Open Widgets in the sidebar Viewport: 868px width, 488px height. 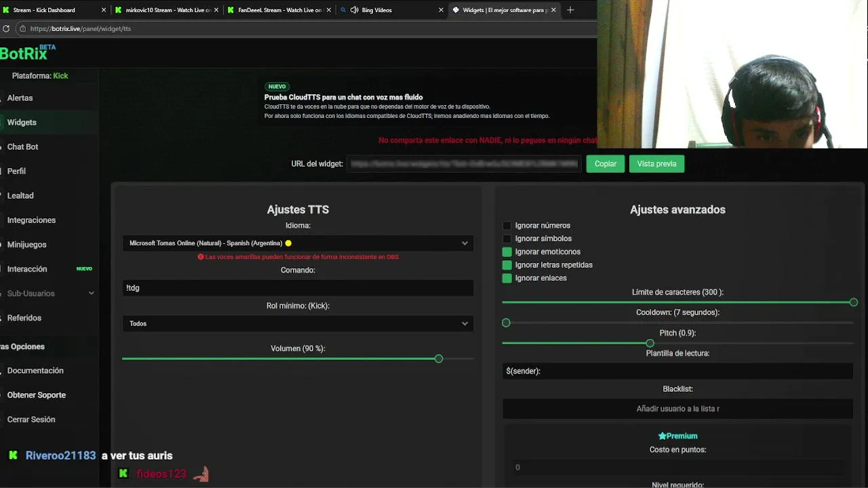[22, 123]
